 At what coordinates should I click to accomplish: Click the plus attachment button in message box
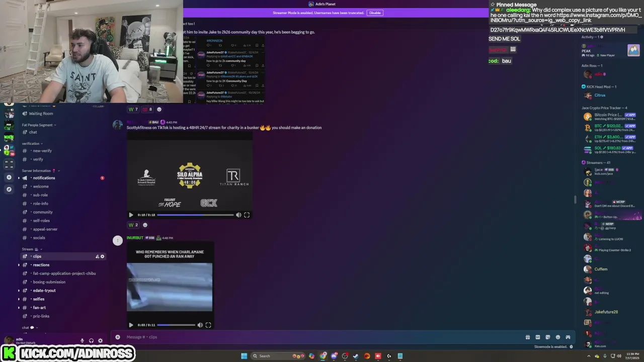(x=118, y=337)
